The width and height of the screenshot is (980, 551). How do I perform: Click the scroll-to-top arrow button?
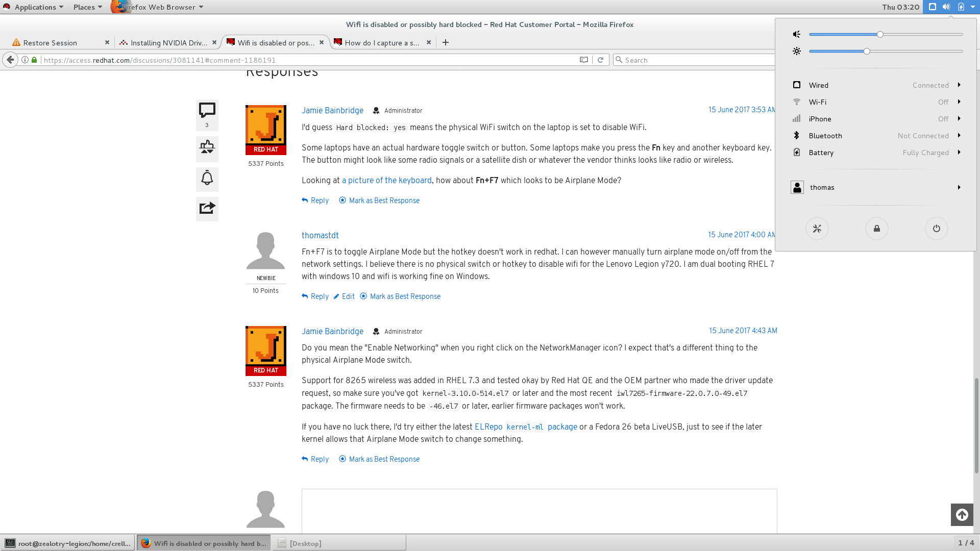point(962,515)
